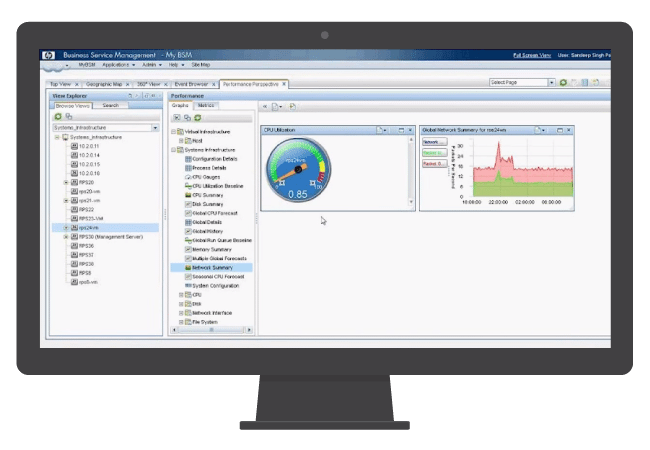The width and height of the screenshot is (650, 450).
Task: Refresh the Graphs tree list
Action: pyautogui.click(x=198, y=118)
